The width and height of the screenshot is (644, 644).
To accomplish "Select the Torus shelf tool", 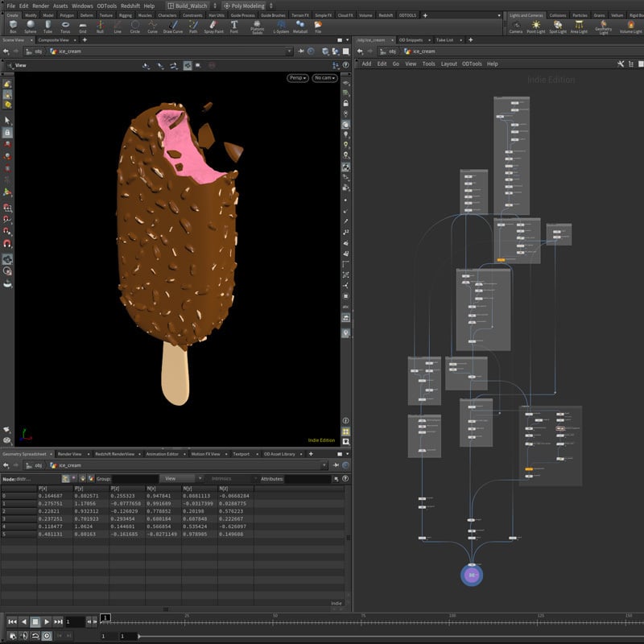I will (x=65, y=27).
